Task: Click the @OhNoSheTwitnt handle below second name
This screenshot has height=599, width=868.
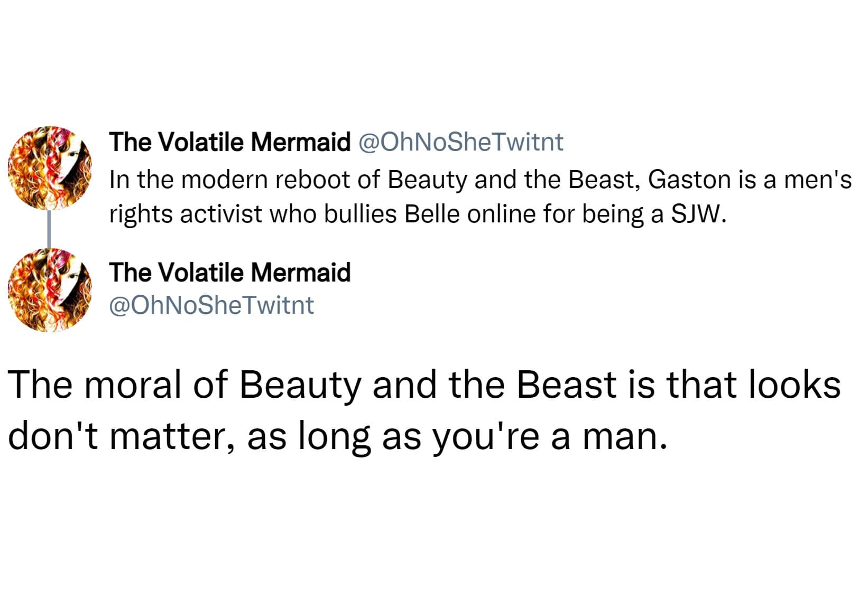Action: point(211,305)
